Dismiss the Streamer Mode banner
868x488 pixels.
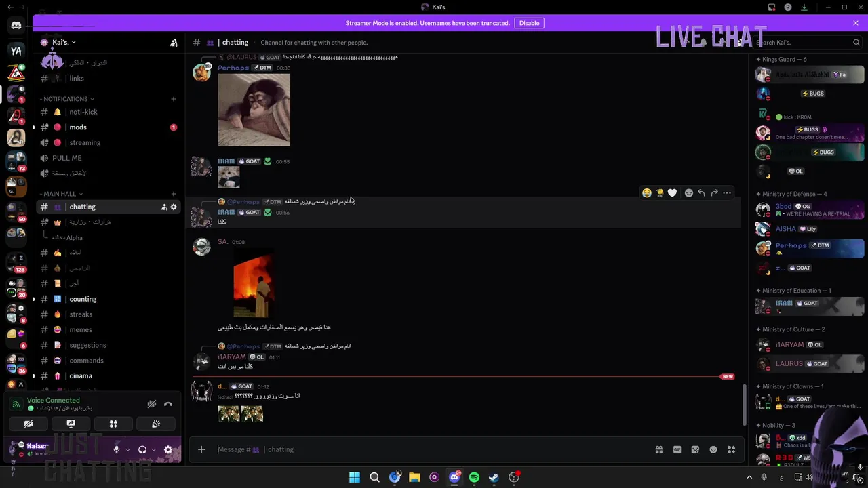click(856, 23)
